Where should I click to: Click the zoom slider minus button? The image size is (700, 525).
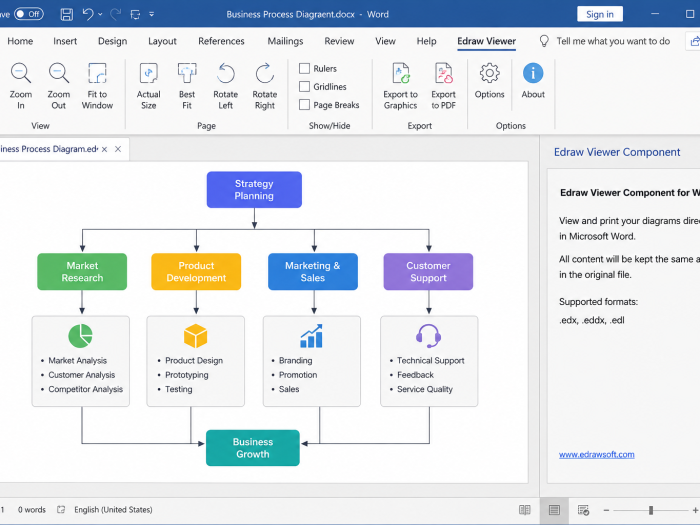[606, 510]
